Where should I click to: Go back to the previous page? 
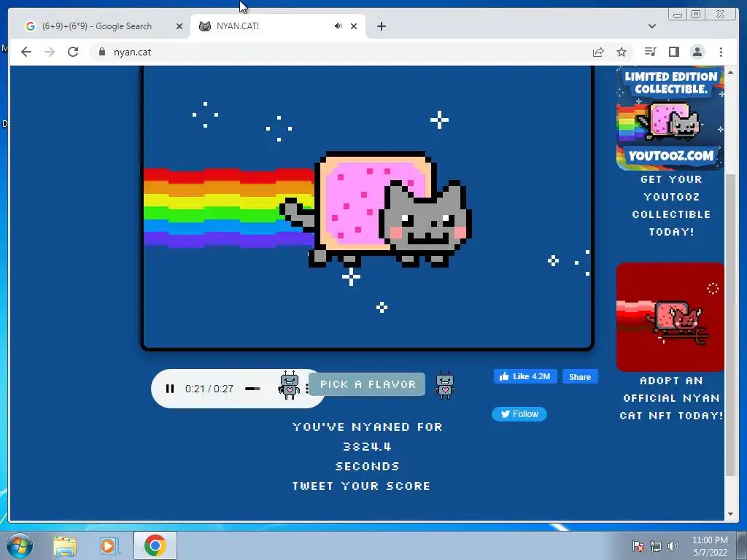point(26,52)
